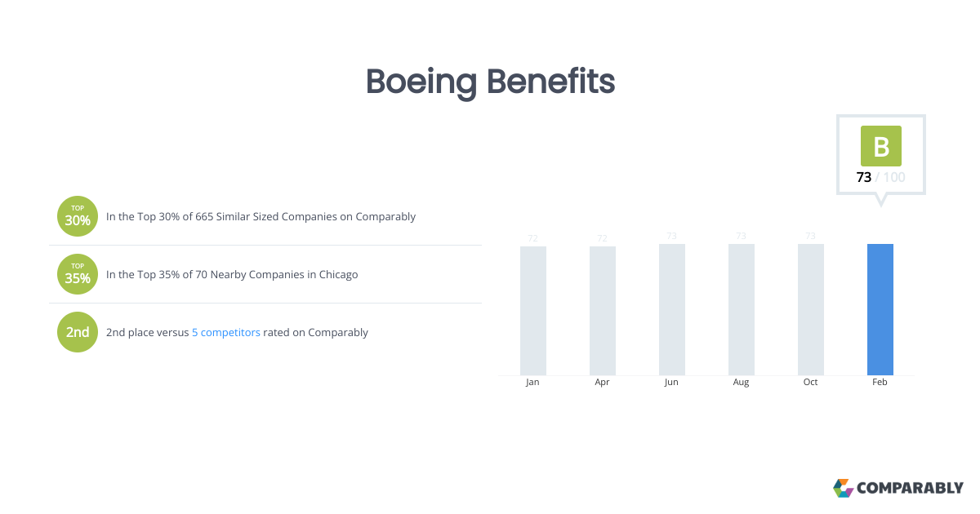Click the 2nd place green badge
980x514 pixels.
point(78,332)
